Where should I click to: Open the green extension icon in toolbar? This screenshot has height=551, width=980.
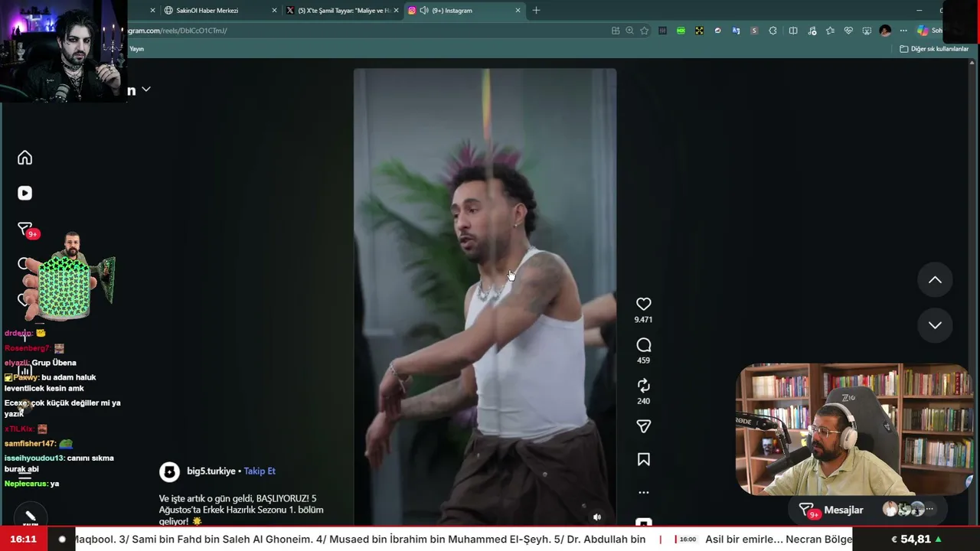(x=681, y=31)
